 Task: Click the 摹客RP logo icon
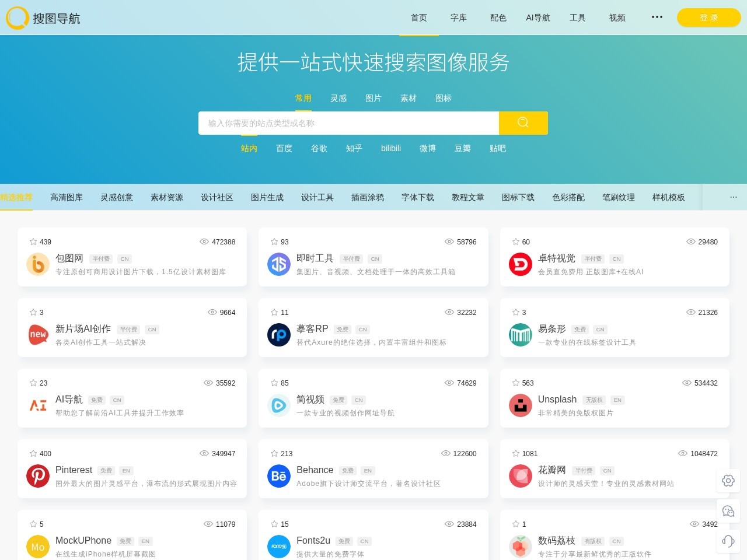[x=279, y=335]
